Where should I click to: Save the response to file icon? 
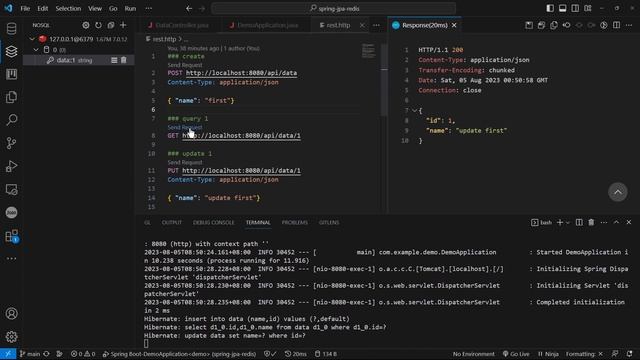[529, 25]
